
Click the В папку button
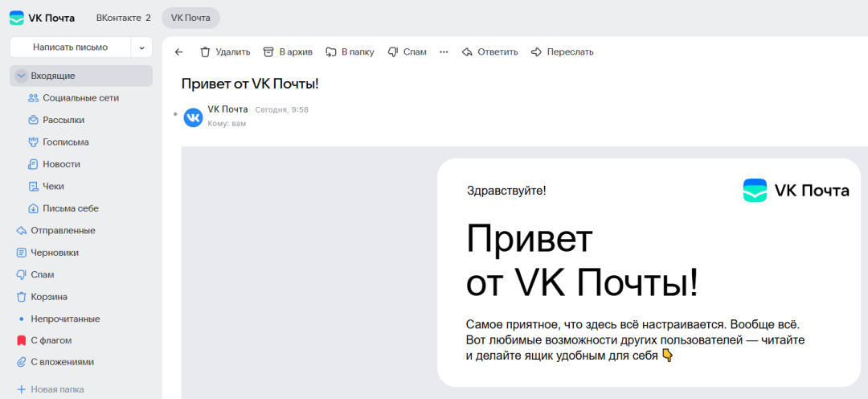[350, 52]
